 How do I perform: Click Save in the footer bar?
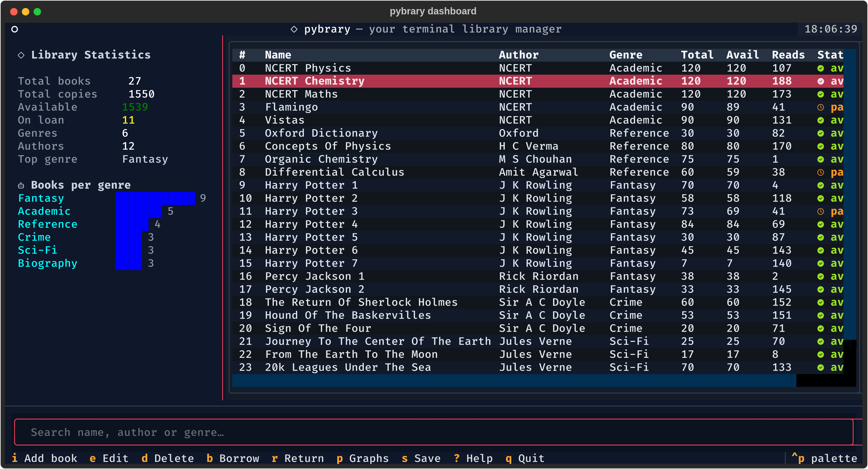[x=421, y=459]
